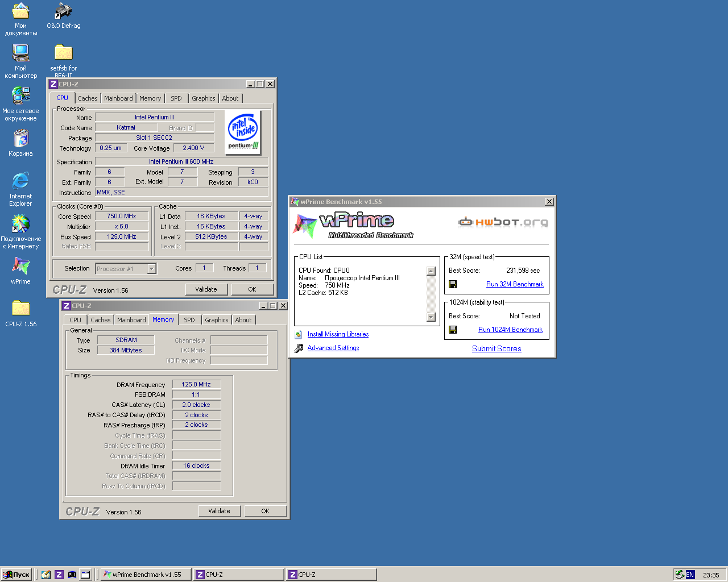728x582 pixels.
Task: Click the memory Type value SDRAM
Action: 126,340
